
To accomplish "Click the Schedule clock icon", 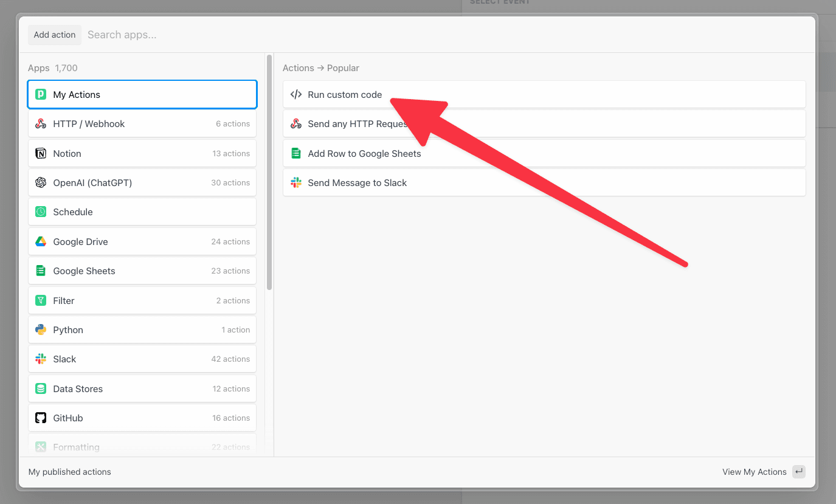I will tap(41, 212).
